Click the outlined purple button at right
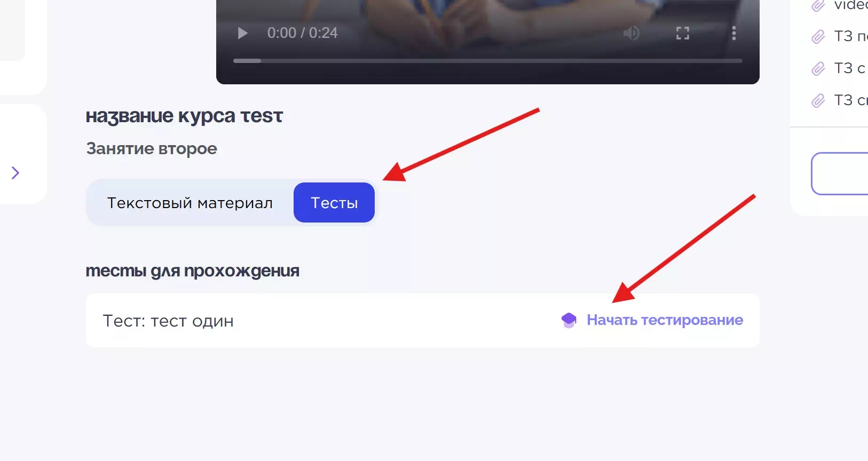The image size is (868, 461). (840, 173)
